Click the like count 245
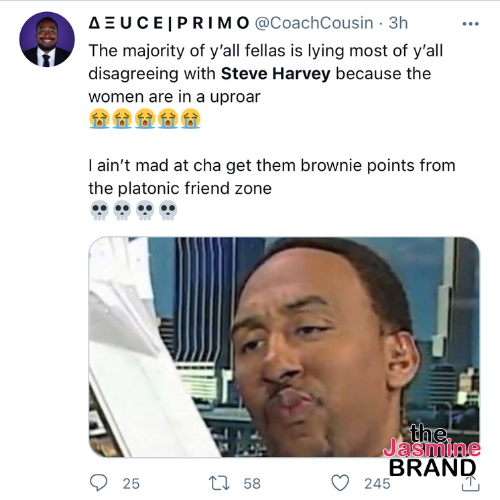 (377, 484)
